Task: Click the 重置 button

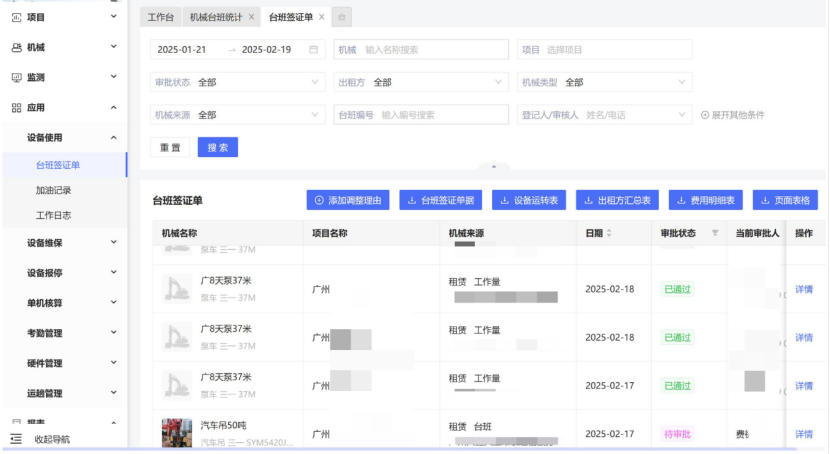Action: 170,148
